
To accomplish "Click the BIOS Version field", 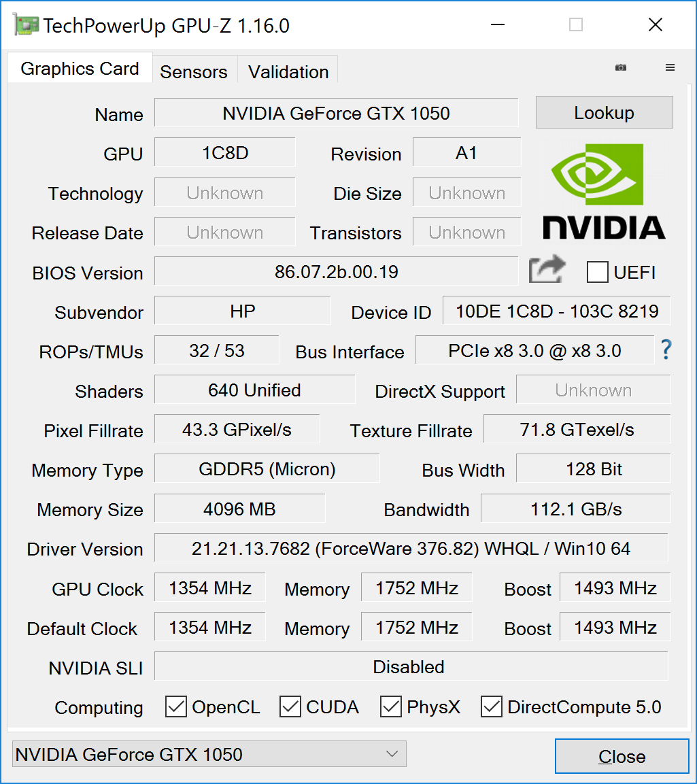I will tap(336, 272).
